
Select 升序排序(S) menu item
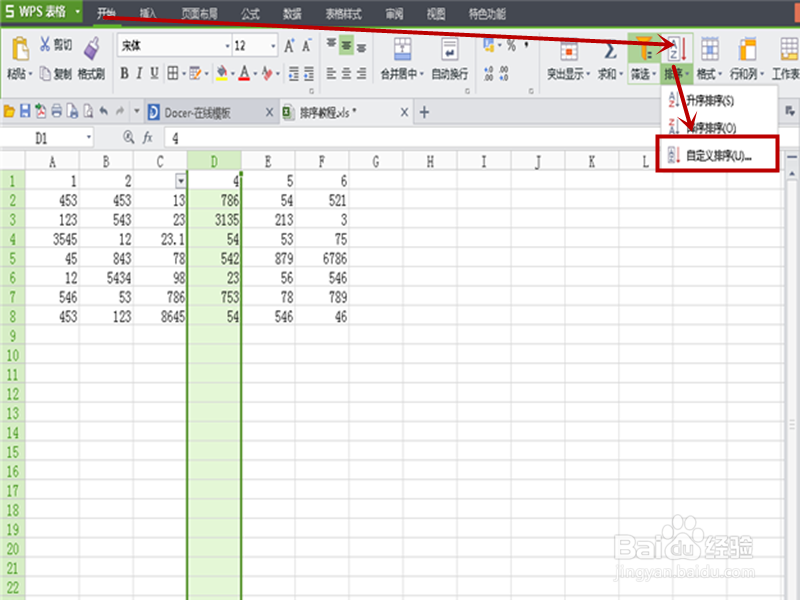[x=719, y=100]
